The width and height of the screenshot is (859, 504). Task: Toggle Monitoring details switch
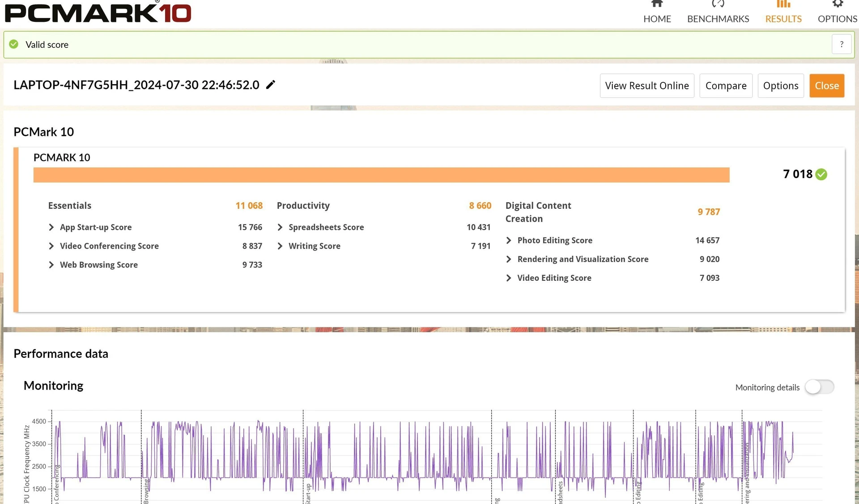[820, 387]
